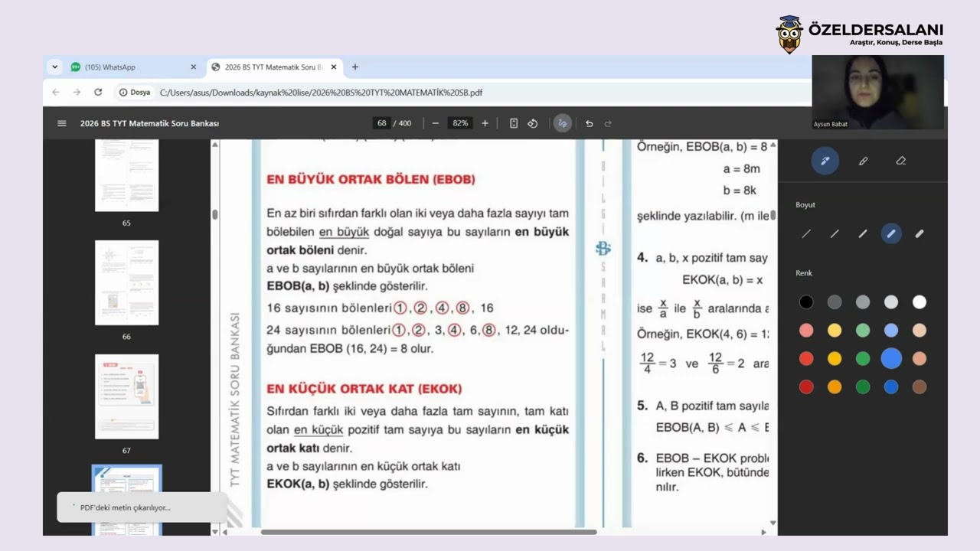Viewport: 980px width, 551px height.
Task: Click the EN KÜÇÜK ORTAK KAT (EKOK) heading
Action: [x=364, y=389]
